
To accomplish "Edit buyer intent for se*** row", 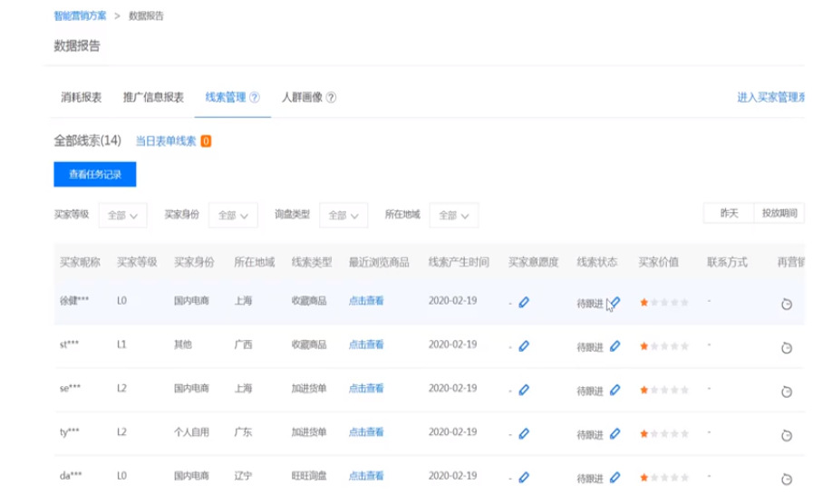I will pos(524,390).
